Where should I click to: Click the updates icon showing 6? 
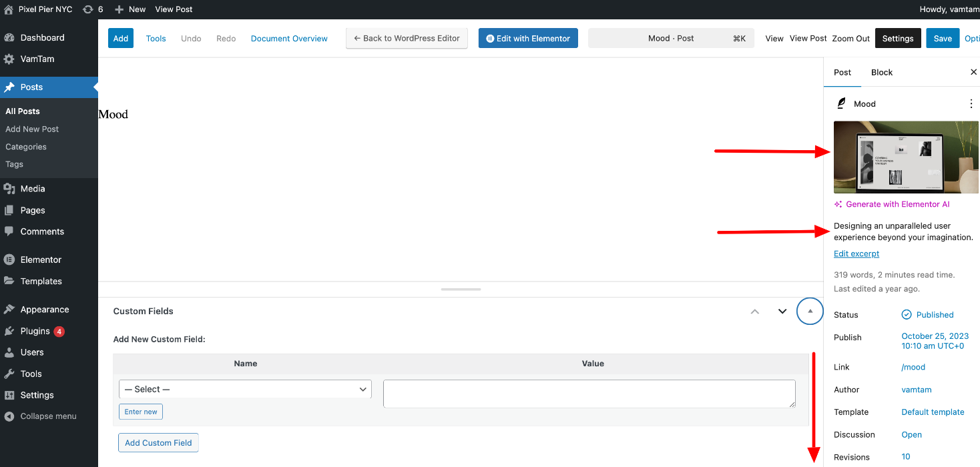(88, 9)
